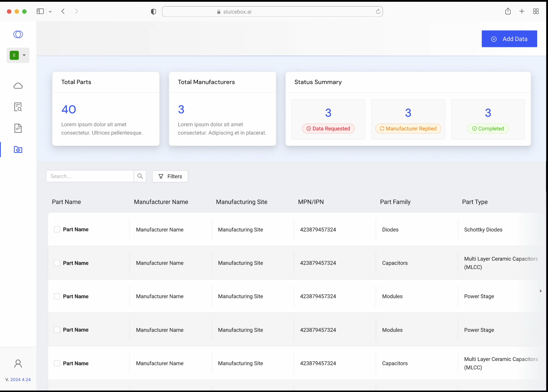Open the Filters button
This screenshot has width=548, height=392.
(x=170, y=176)
